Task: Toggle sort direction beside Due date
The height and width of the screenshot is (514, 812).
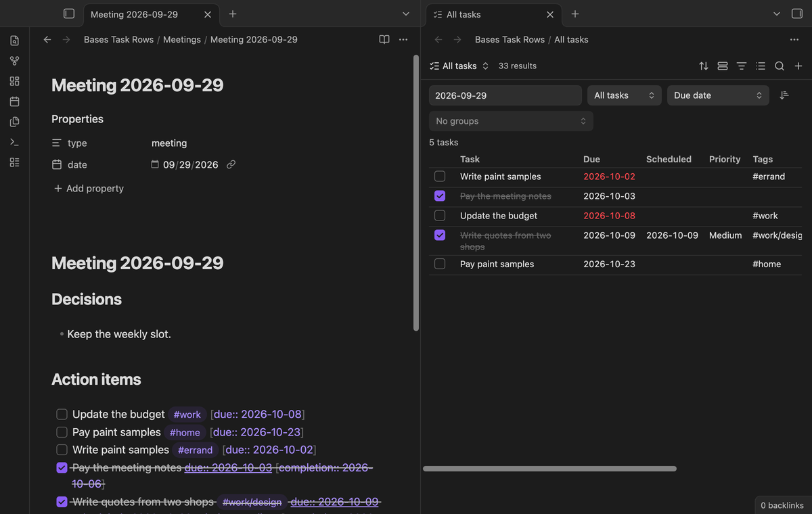Action: tap(784, 95)
